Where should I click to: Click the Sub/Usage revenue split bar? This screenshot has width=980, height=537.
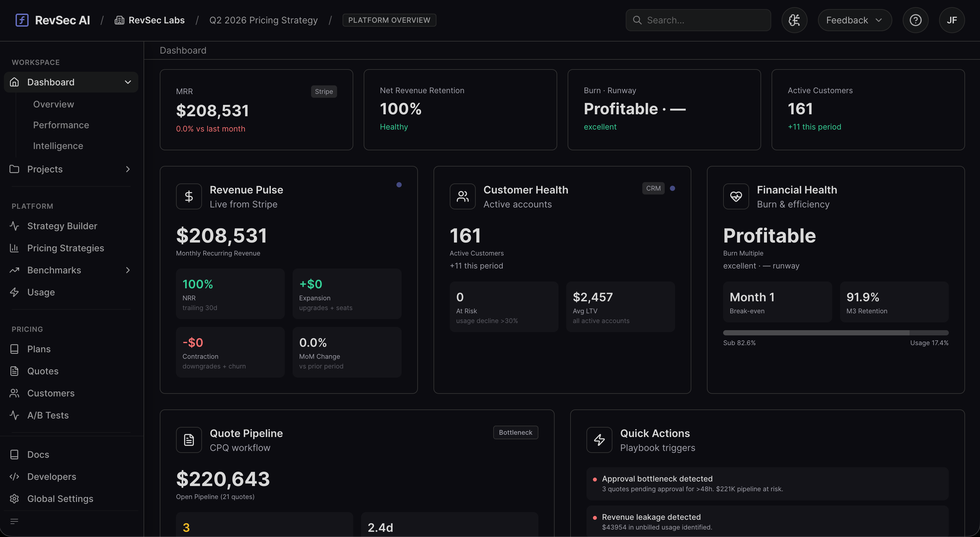(x=836, y=333)
